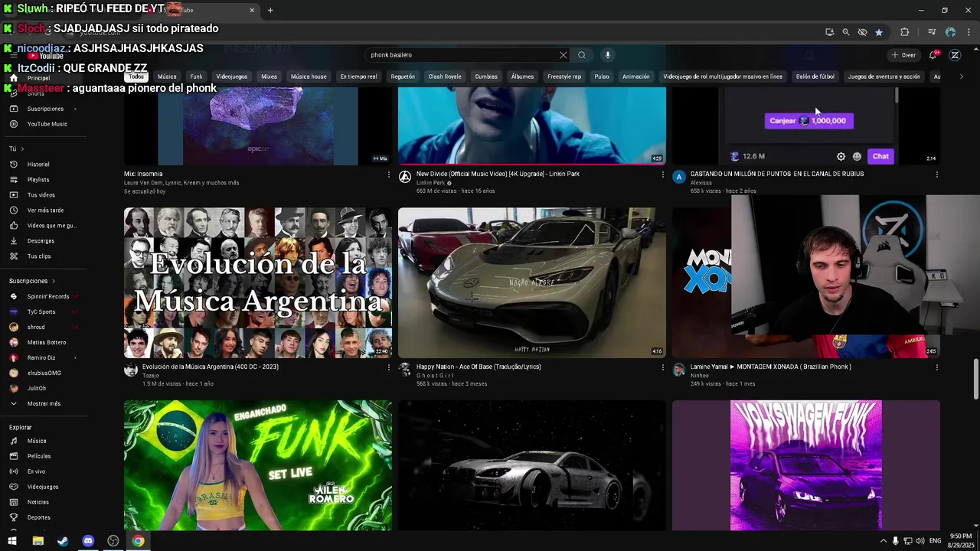Expand the Suscripciones section header

click(31, 281)
